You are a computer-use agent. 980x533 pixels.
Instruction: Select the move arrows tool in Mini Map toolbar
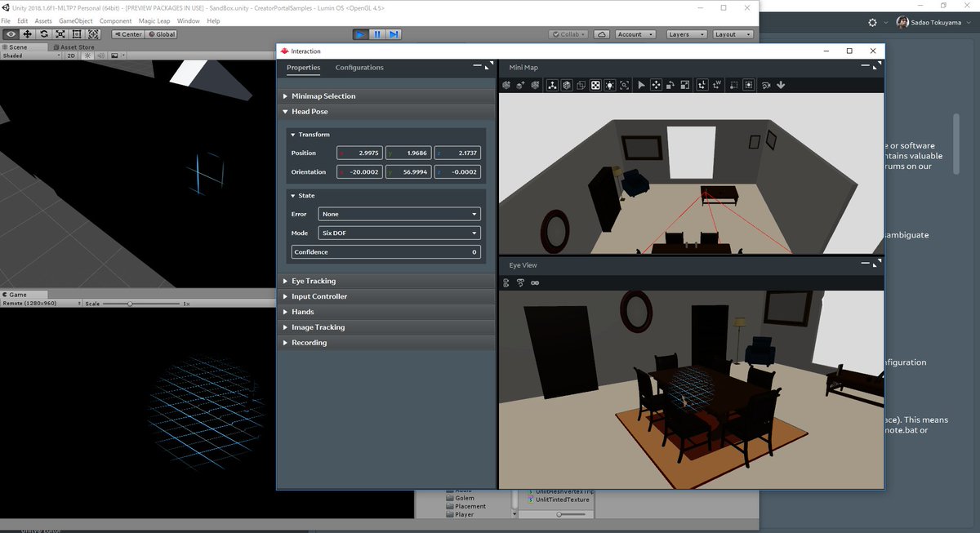coord(656,85)
